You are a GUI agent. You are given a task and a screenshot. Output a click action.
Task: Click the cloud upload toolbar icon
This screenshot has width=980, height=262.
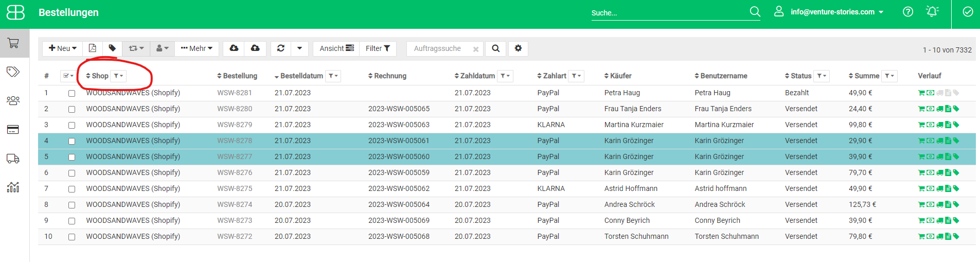255,48
